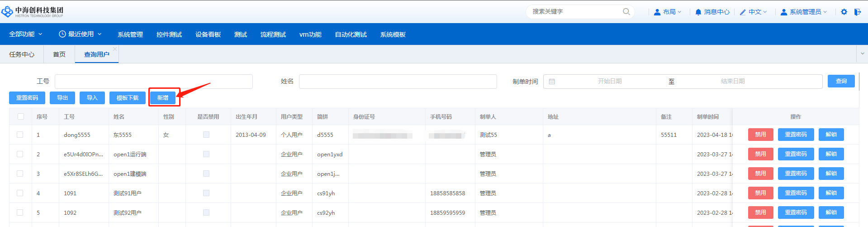Open settings via the gear icon
Image resolution: width=868 pixels, height=227 pixels.
click(844, 12)
